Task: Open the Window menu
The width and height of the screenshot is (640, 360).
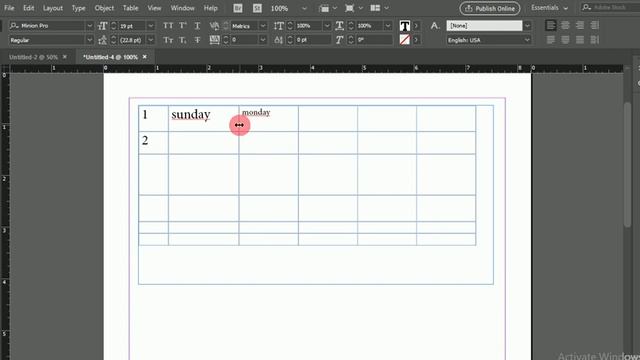Action: 182,8
